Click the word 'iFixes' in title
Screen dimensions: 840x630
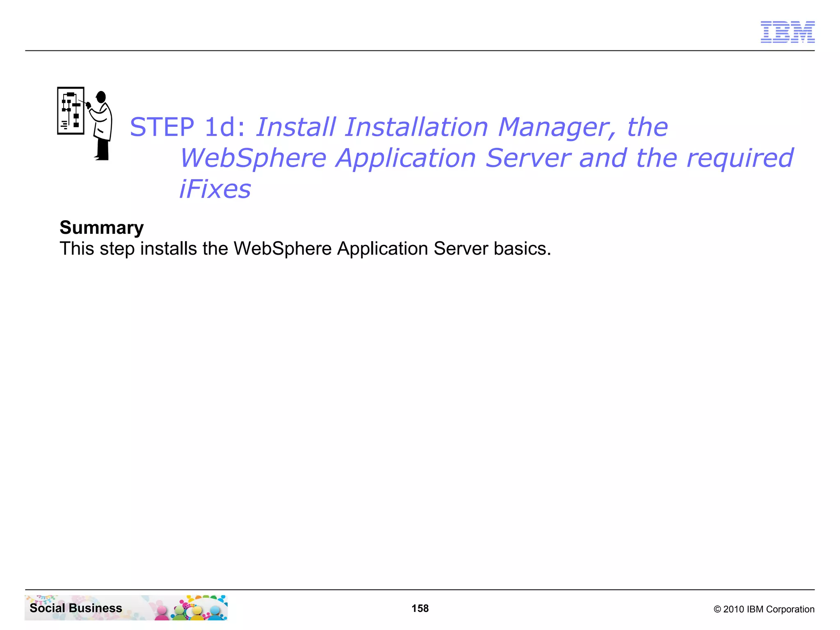pos(215,189)
